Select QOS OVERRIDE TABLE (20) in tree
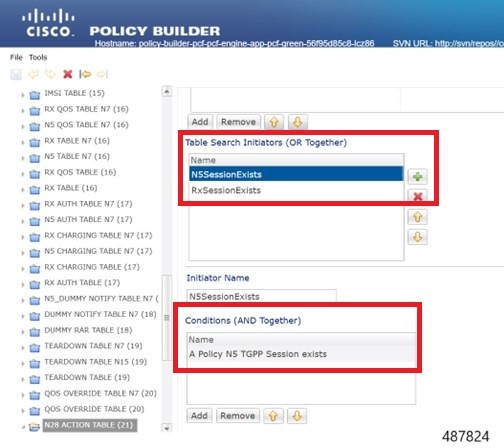The width and height of the screenshot is (504, 448). pos(94,409)
